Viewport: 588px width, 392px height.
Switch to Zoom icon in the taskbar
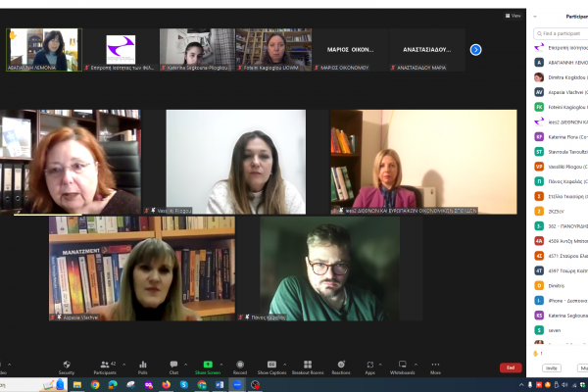pyautogui.click(x=237, y=384)
